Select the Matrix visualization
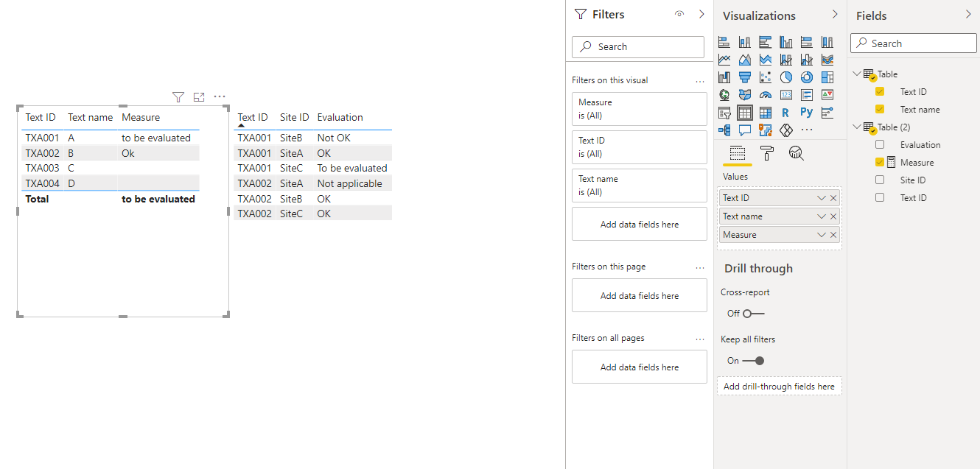The height and width of the screenshot is (469, 980). pyautogui.click(x=766, y=113)
